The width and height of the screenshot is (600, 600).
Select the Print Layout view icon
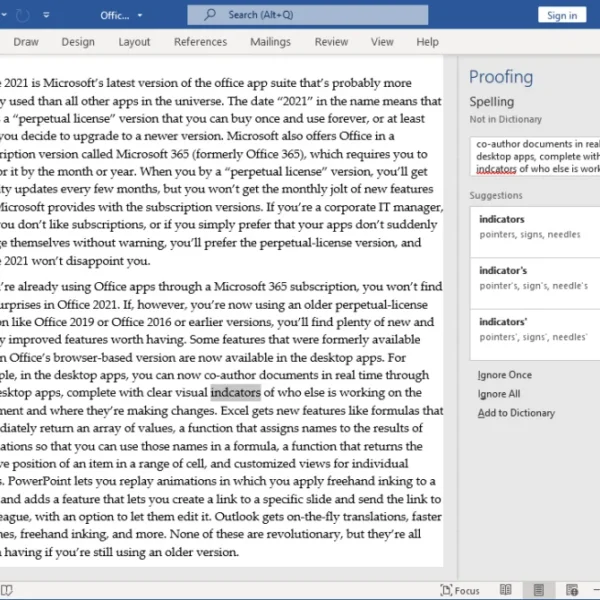pos(538,590)
